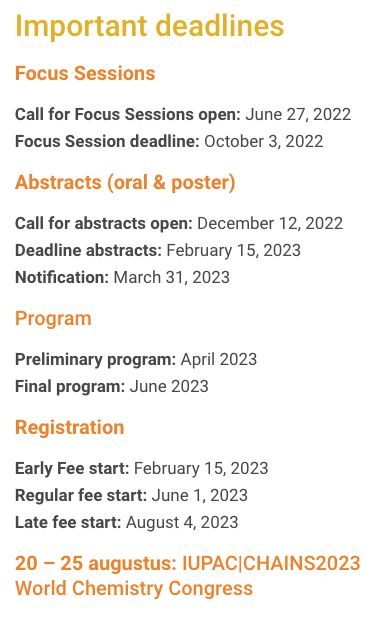This screenshot has width=378, height=624.
Task: Click Focus Session deadline label
Action: (x=107, y=141)
